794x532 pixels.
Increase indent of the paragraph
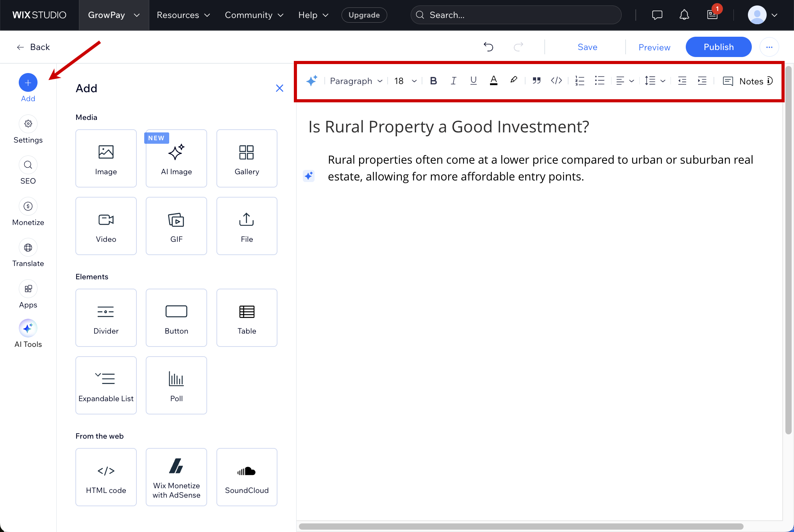(x=702, y=81)
